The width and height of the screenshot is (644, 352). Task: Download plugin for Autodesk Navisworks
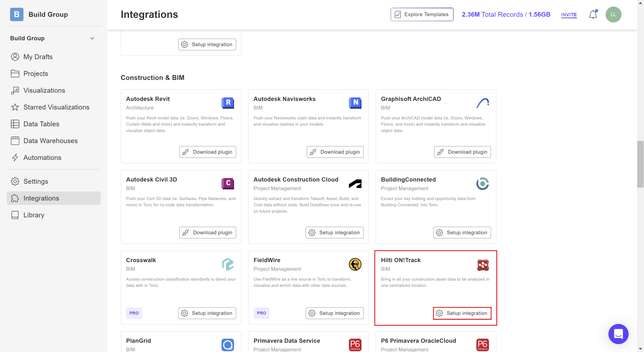(x=335, y=152)
